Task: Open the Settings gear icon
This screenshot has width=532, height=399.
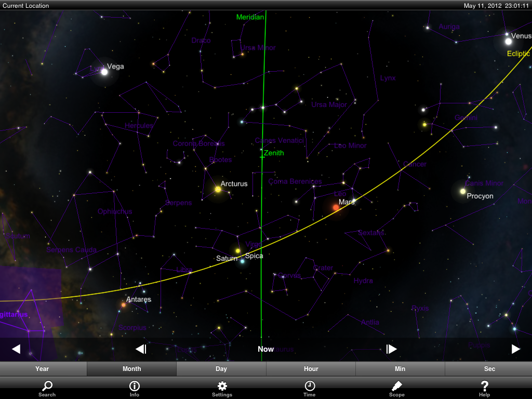Action: pos(222,388)
